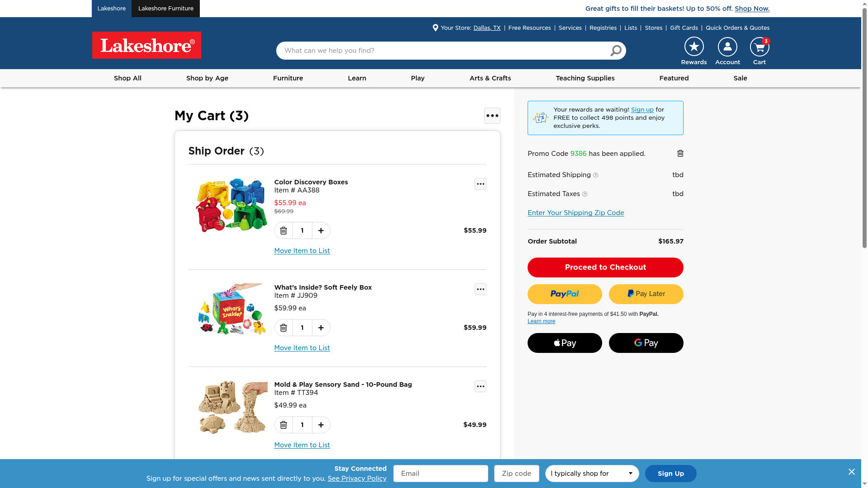Image resolution: width=868 pixels, height=488 pixels.
Task: Open the Rewards star icon
Action: [693, 47]
